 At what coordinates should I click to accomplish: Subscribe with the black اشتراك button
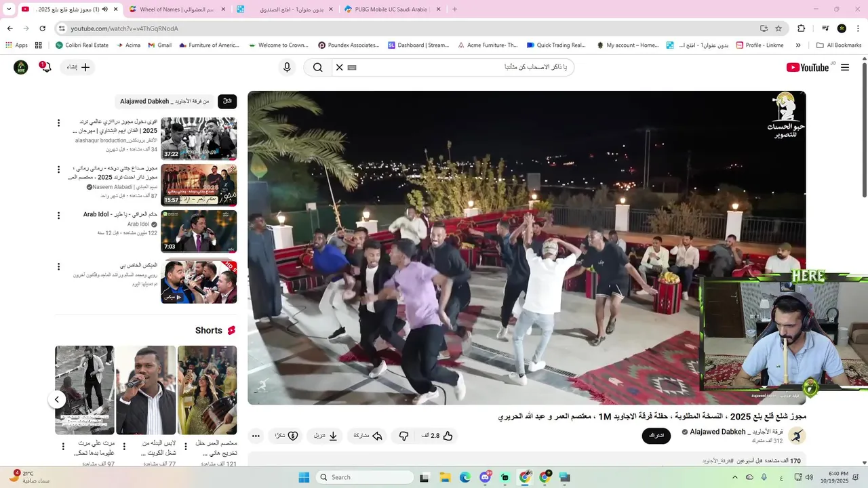[x=656, y=436]
